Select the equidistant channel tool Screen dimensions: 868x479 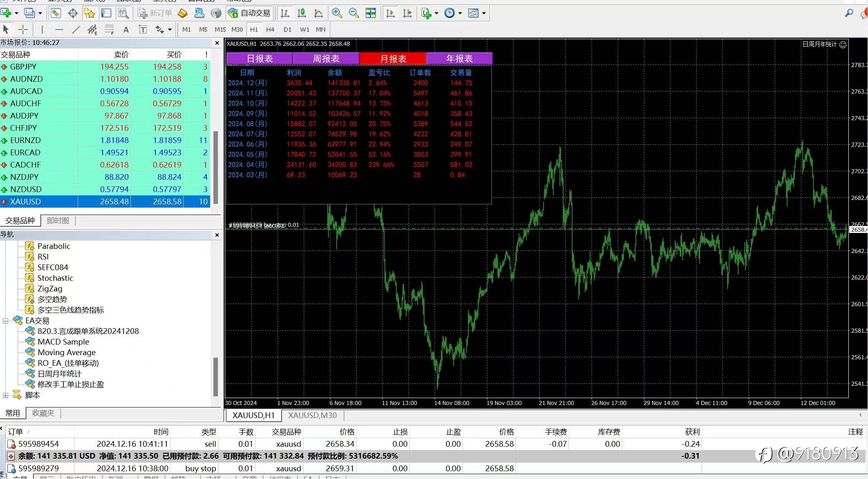92,29
